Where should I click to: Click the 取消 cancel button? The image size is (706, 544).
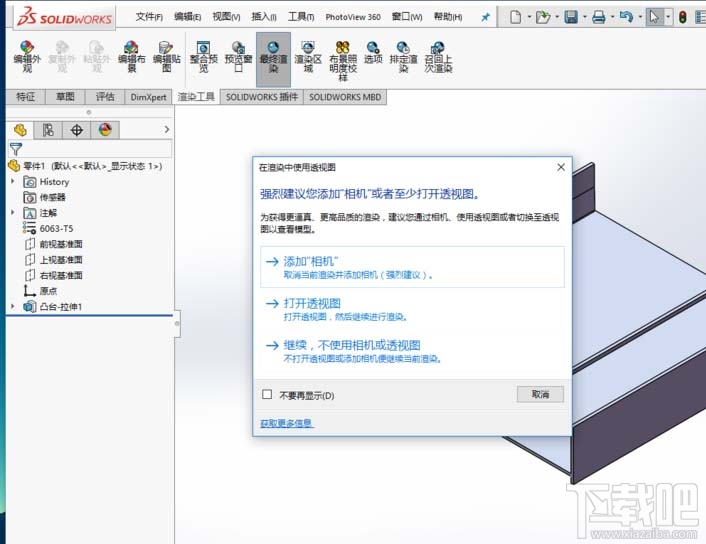[540, 394]
